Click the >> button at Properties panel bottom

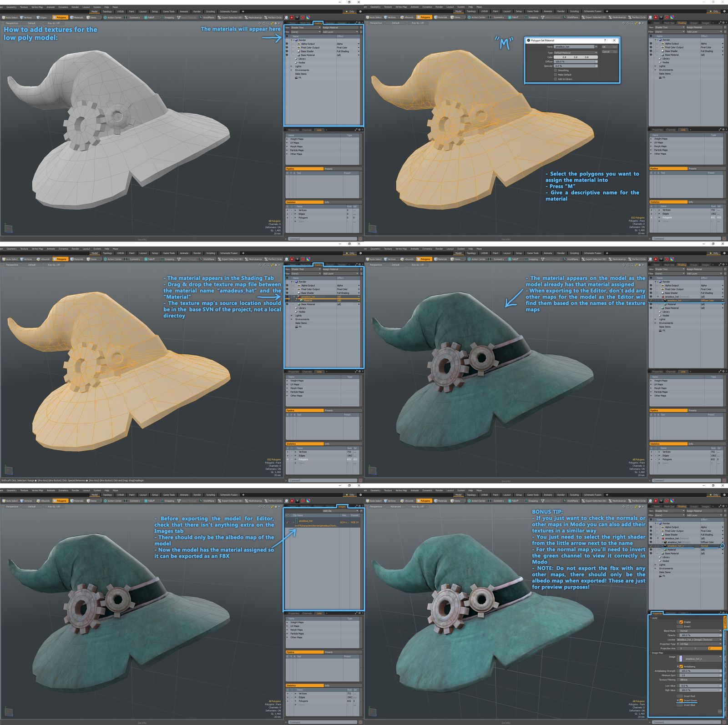coord(720,712)
